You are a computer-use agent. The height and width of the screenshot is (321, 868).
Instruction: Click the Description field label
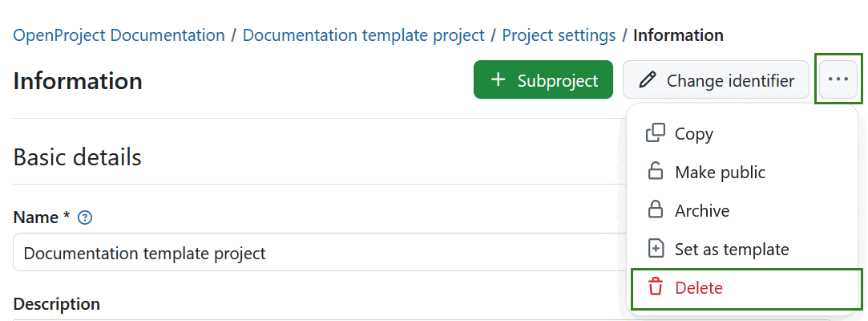[x=57, y=304]
